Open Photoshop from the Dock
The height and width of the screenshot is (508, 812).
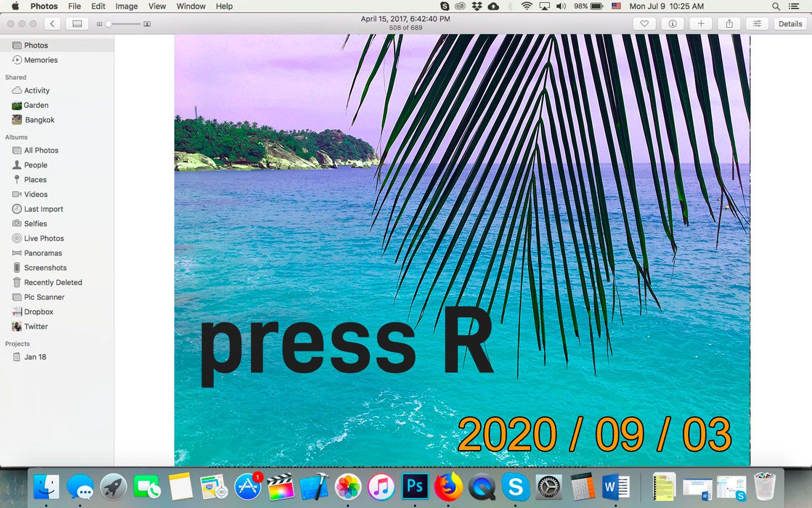(415, 487)
